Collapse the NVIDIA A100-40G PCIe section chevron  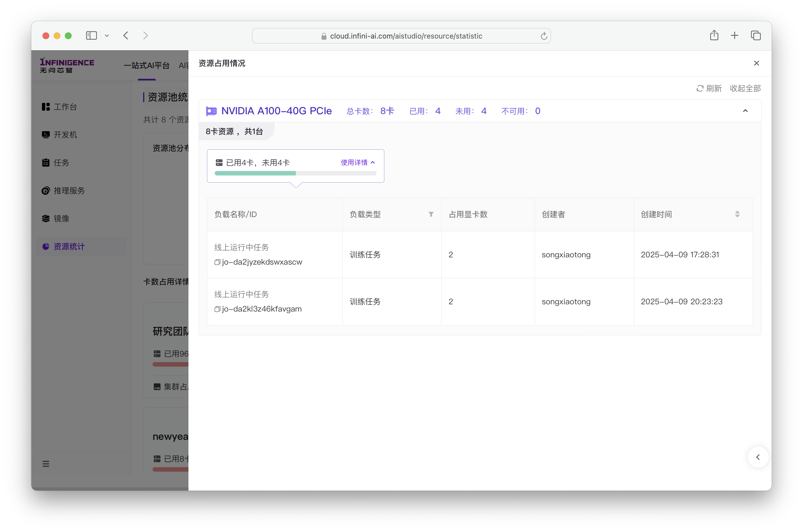point(745,111)
